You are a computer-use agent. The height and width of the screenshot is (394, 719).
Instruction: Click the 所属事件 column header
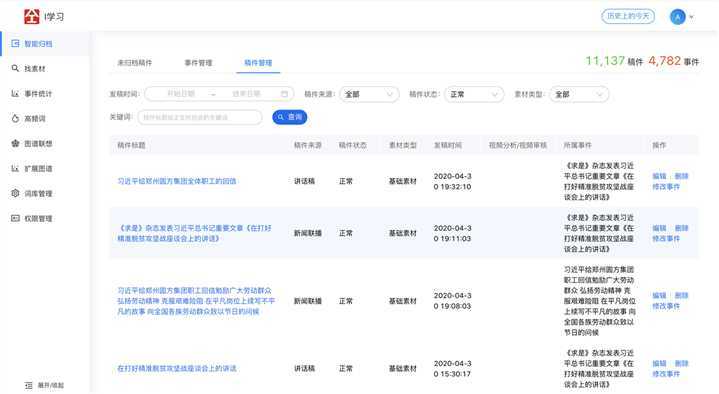tap(577, 145)
